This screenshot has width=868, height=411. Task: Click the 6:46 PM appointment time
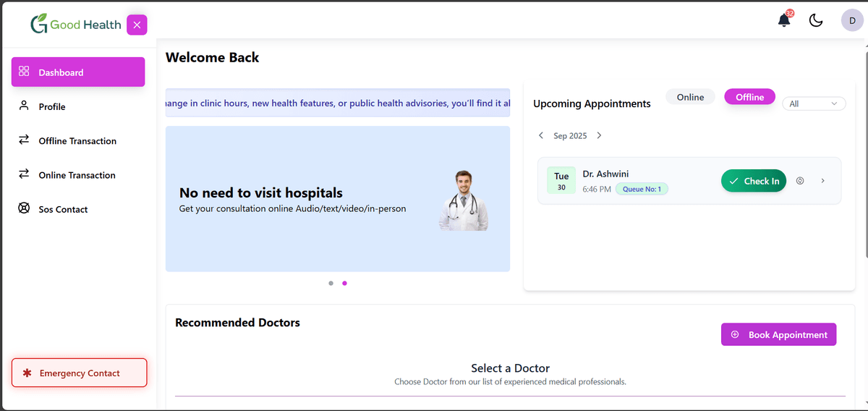(x=597, y=189)
